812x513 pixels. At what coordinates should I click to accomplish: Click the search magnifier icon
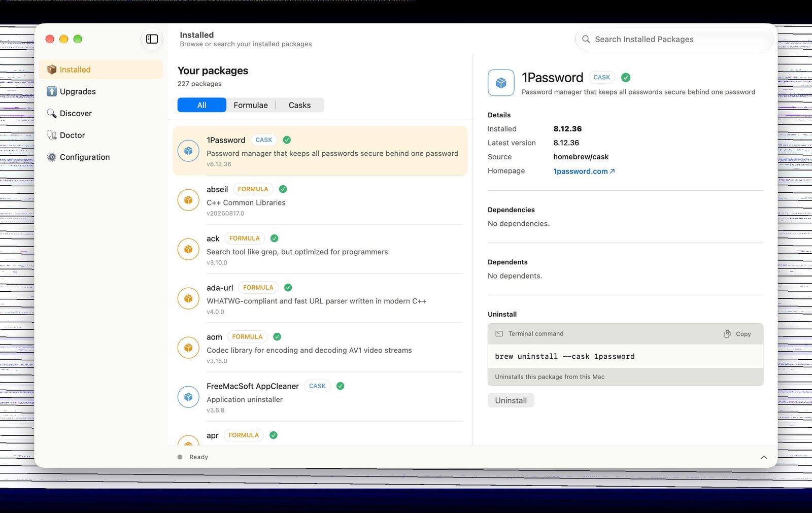tap(586, 39)
